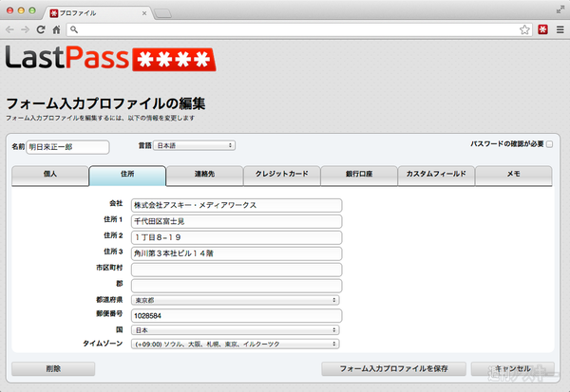Image resolution: width=570 pixels, height=392 pixels.
Task: Switch to the 個人 tab
Action: (50, 176)
